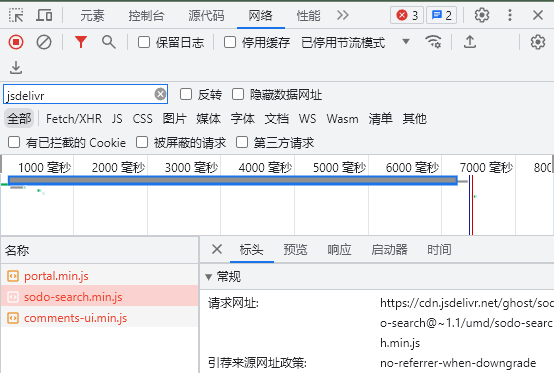This screenshot has width=554, height=373.
Task: Filter requests by 其他
Action: click(x=415, y=119)
